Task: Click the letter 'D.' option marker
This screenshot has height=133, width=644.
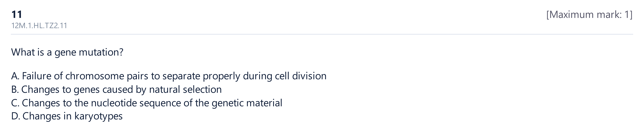Action: pos(16,116)
